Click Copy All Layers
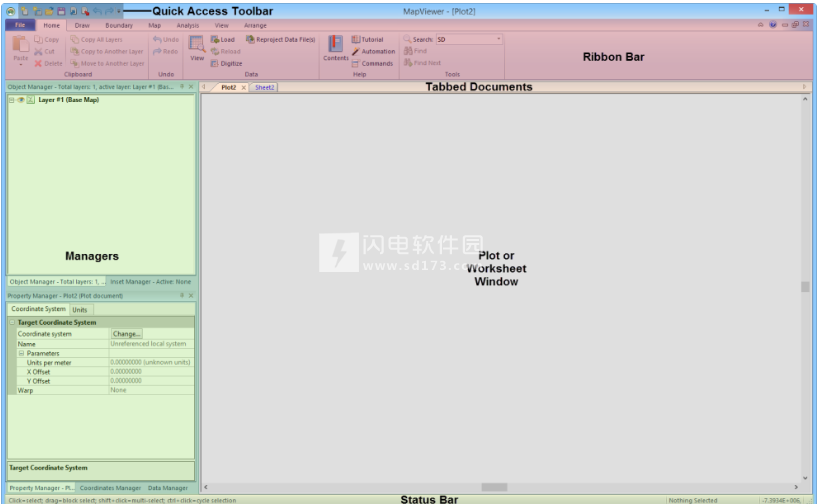Image resolution: width=818 pixels, height=504 pixels. pyautogui.click(x=96, y=40)
